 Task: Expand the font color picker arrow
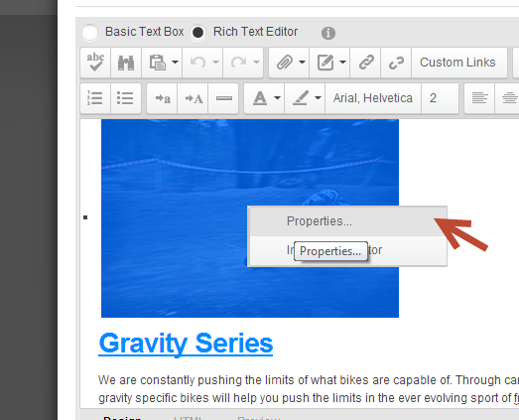(278, 98)
